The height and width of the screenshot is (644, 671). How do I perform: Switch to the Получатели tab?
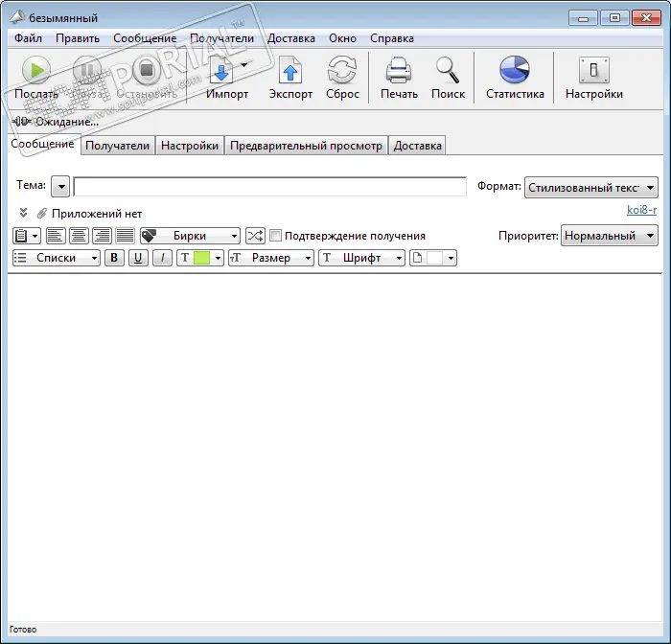[118, 146]
